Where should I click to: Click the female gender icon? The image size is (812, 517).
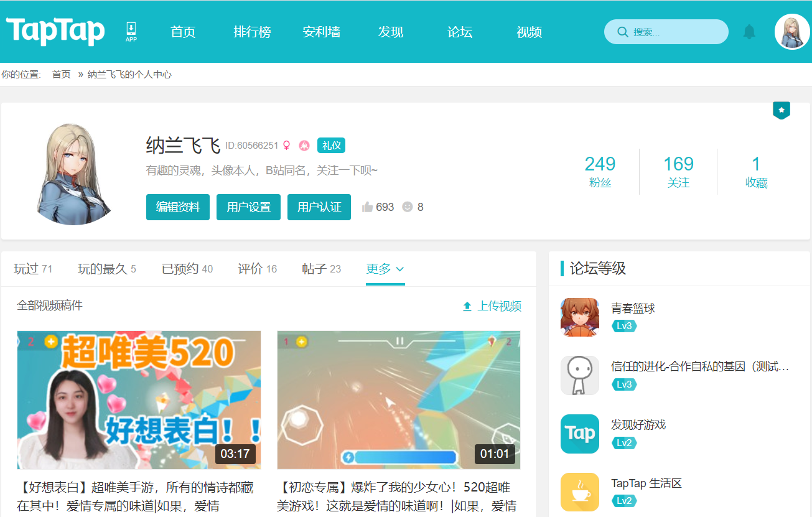286,145
